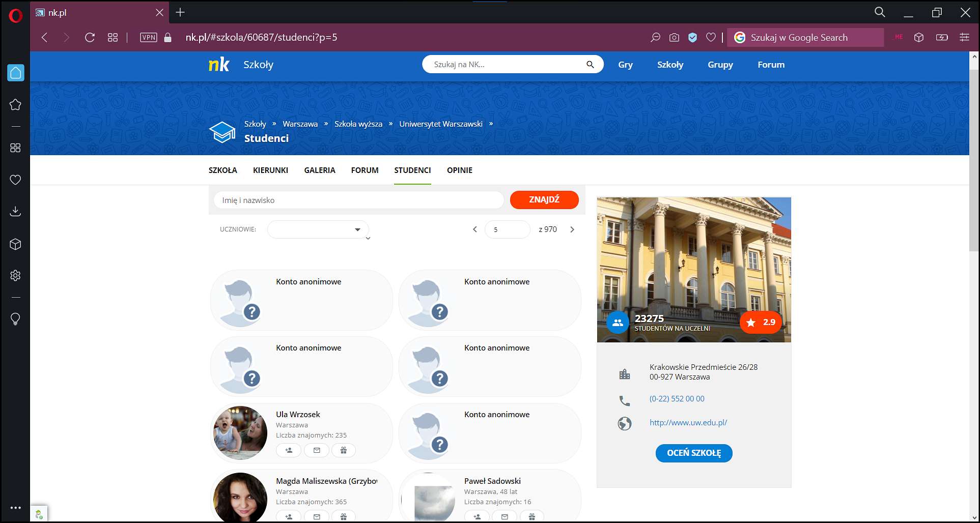980x523 pixels.
Task: Switch to the FORUM school tab
Action: [x=365, y=170]
